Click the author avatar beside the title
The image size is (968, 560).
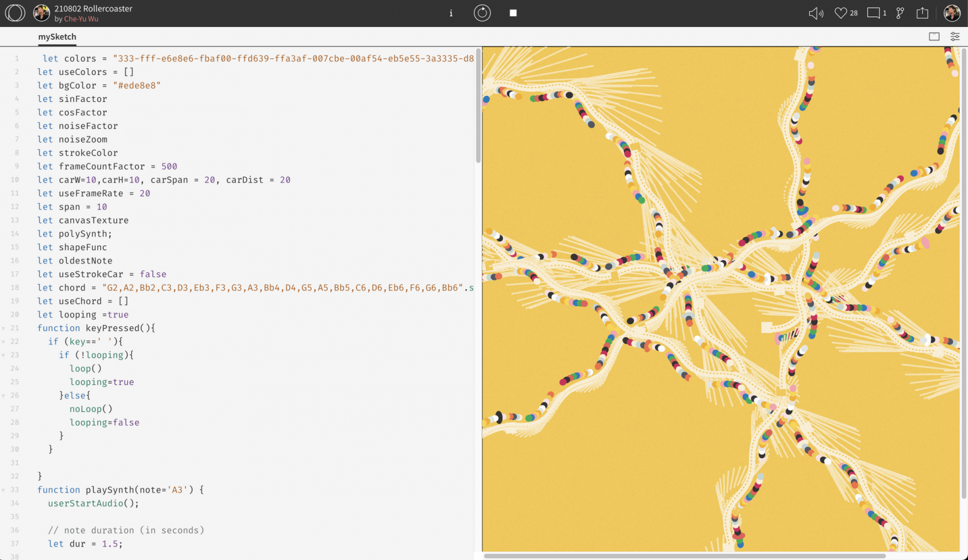[x=42, y=13]
